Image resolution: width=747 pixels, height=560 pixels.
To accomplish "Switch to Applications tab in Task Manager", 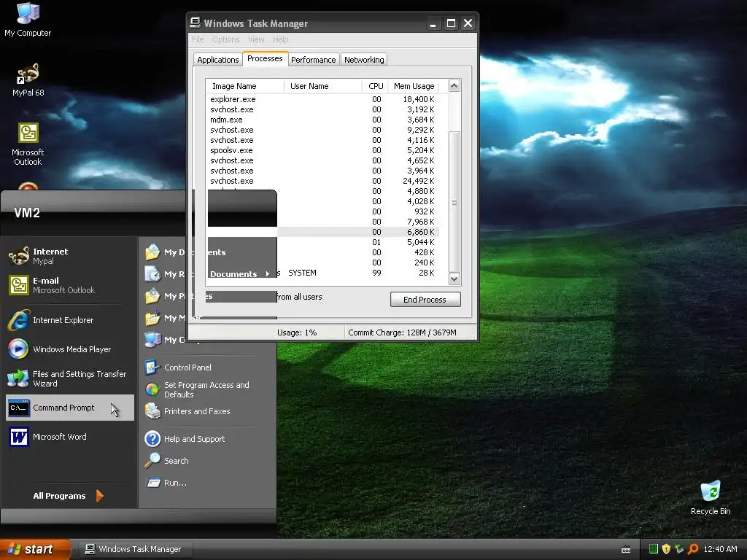I will point(217,60).
